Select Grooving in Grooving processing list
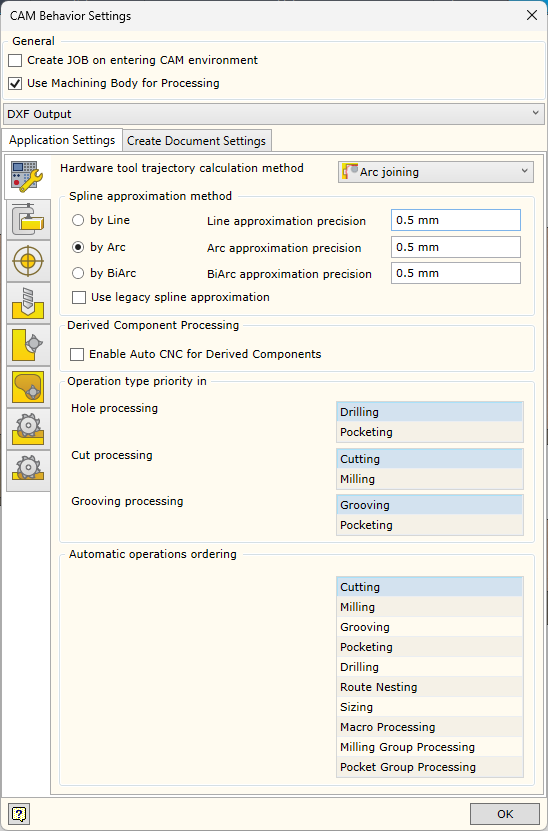The image size is (548, 831). tap(430, 505)
